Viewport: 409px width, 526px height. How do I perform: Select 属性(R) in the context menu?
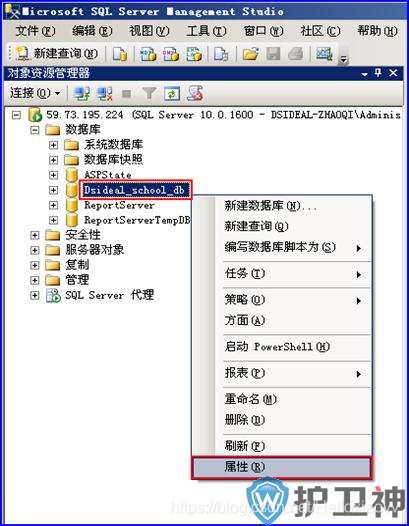coord(282,467)
